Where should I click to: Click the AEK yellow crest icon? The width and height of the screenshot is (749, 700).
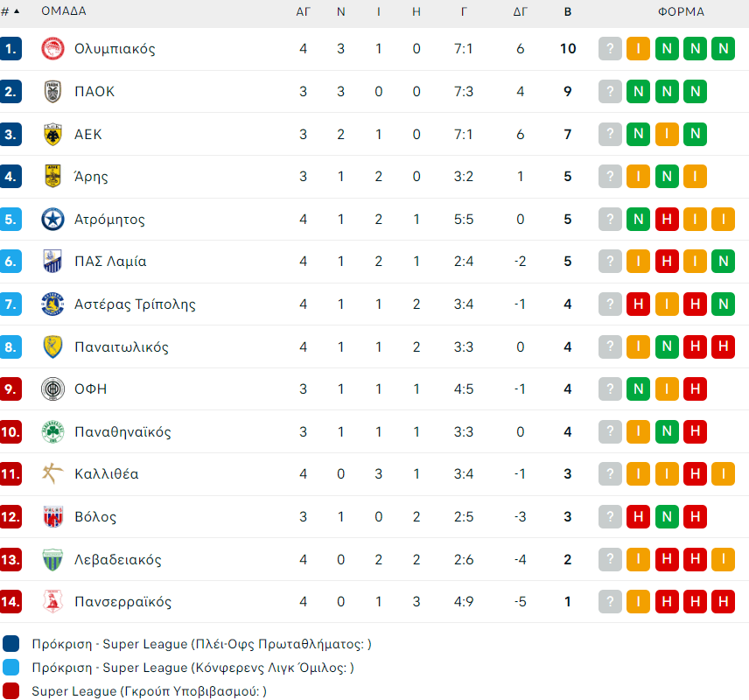click(x=52, y=134)
